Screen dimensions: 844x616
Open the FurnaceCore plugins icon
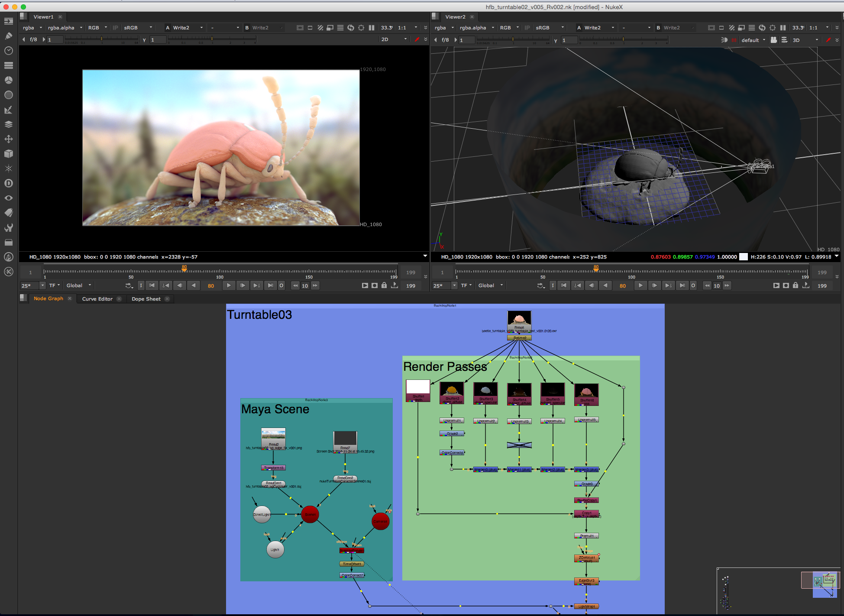click(x=9, y=257)
